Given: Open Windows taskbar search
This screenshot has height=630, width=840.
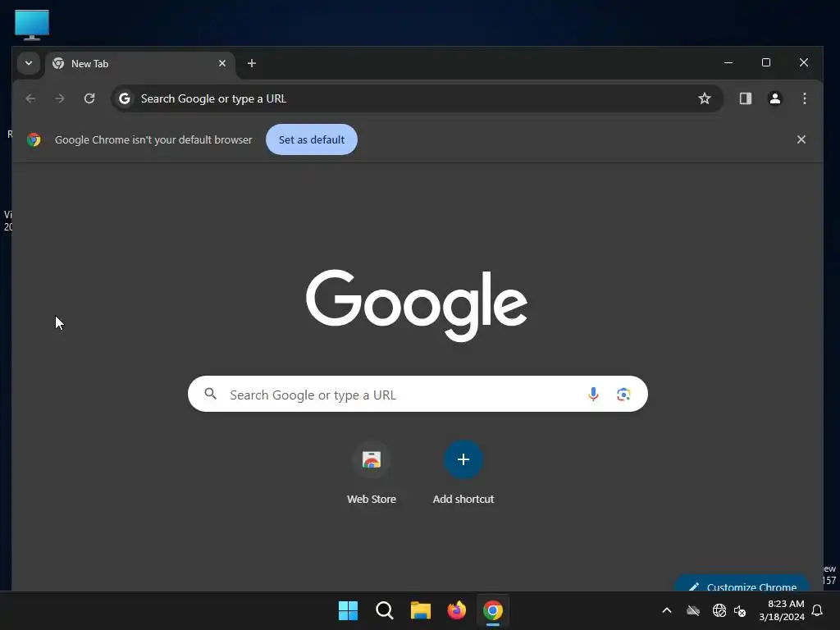Looking at the screenshot, I should click(385, 610).
